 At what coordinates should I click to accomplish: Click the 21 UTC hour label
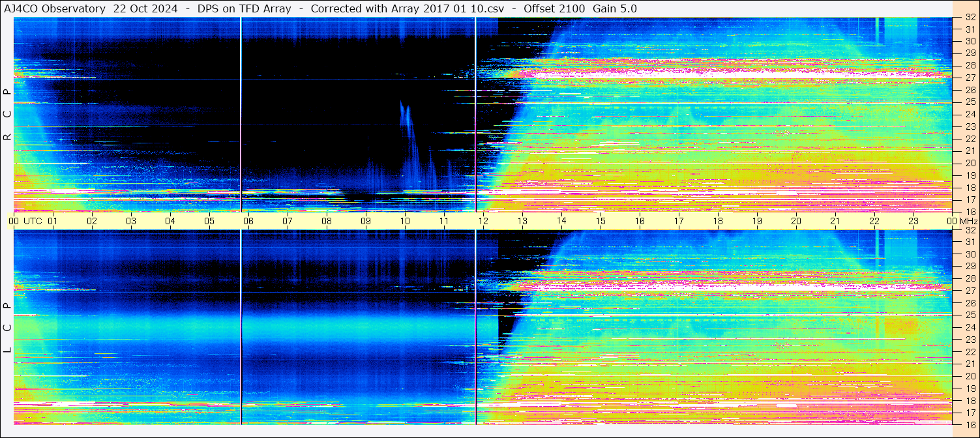[x=835, y=221]
